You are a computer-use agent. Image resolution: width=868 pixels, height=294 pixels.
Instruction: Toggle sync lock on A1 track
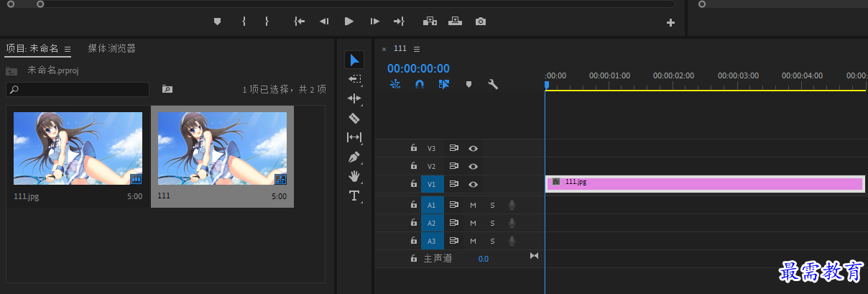[x=454, y=205]
